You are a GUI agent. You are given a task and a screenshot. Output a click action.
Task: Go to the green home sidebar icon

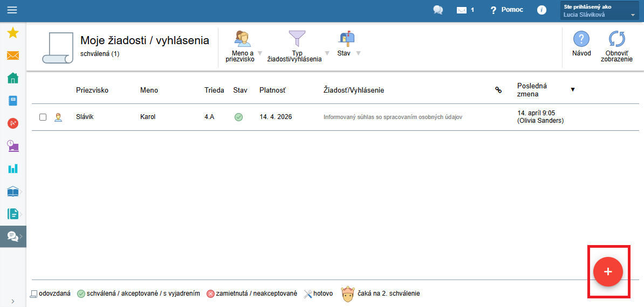click(x=13, y=78)
